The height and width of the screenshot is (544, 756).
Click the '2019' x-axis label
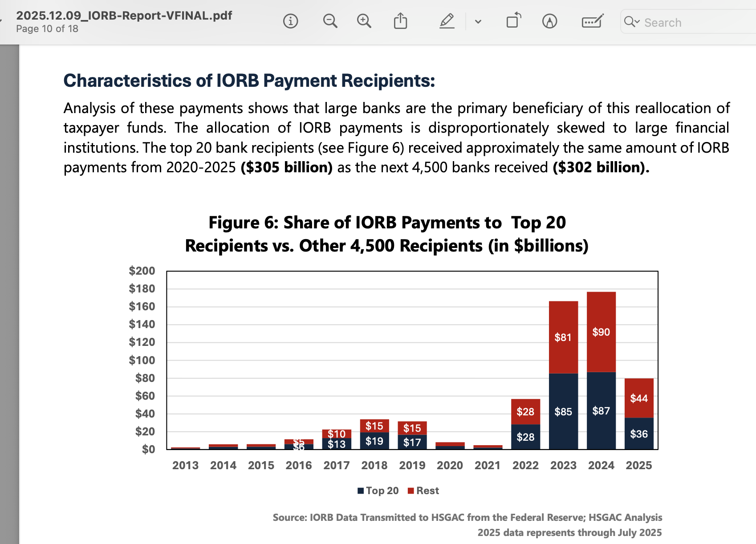click(x=412, y=465)
